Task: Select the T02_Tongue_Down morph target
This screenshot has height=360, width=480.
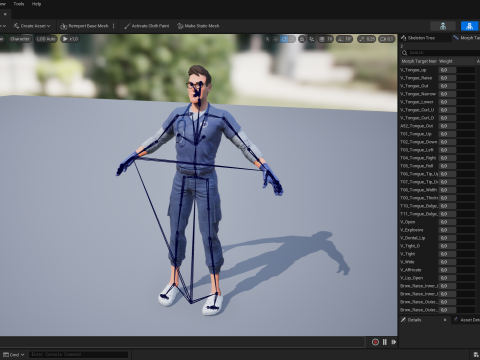Action: tap(419, 142)
